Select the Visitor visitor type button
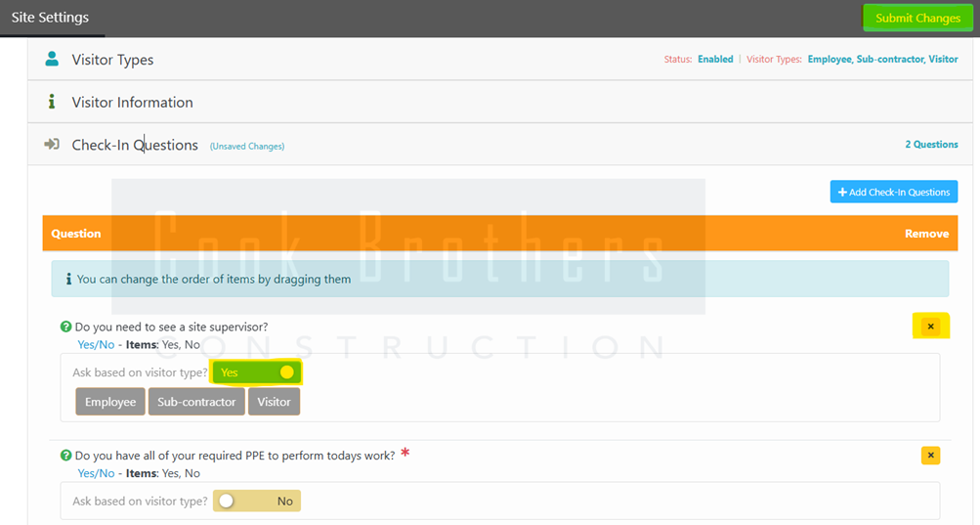The height and width of the screenshot is (525, 980). tap(274, 402)
